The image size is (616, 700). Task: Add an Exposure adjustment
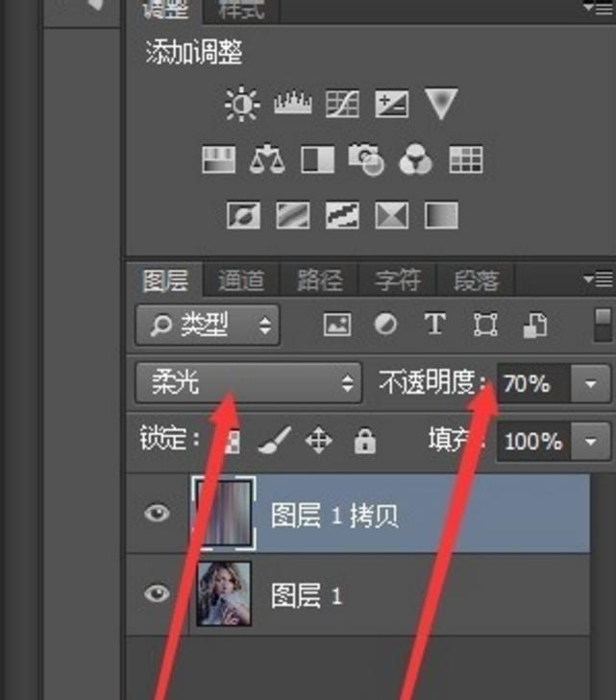[x=391, y=104]
